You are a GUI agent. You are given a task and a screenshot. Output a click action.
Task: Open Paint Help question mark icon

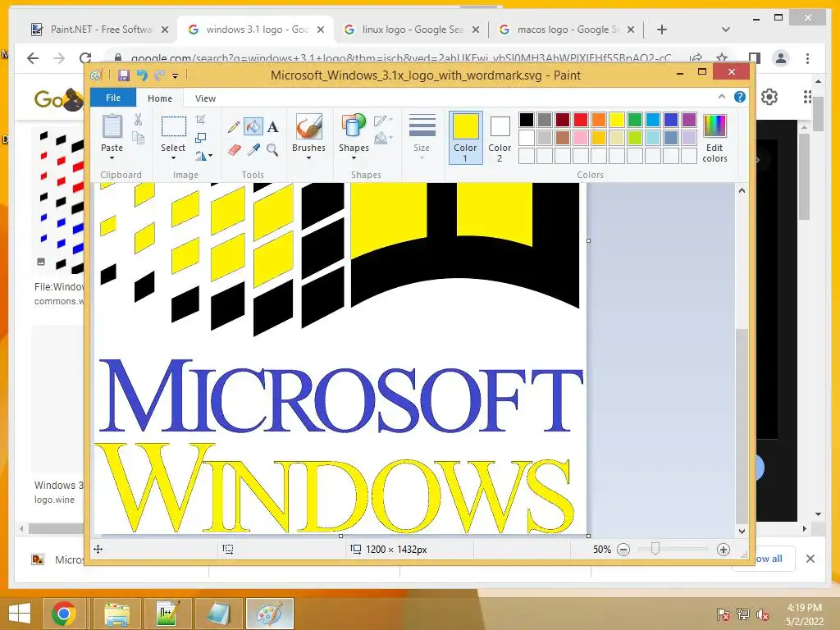[740, 97]
